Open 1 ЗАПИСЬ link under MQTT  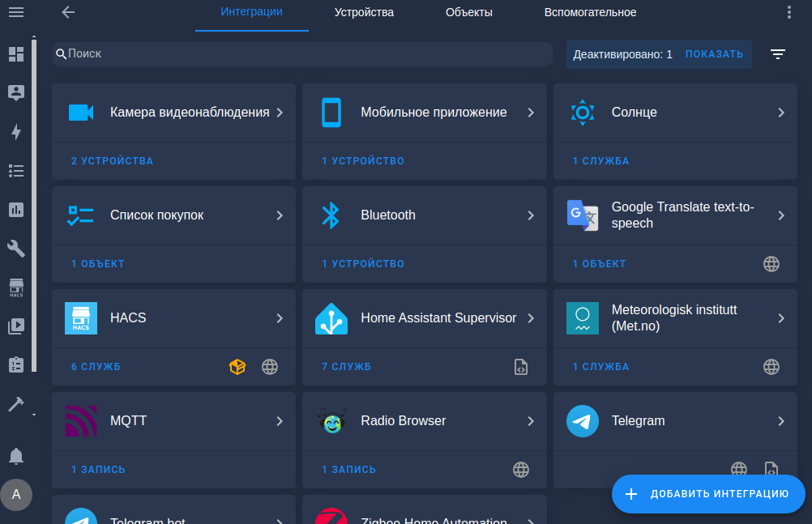tap(98, 470)
